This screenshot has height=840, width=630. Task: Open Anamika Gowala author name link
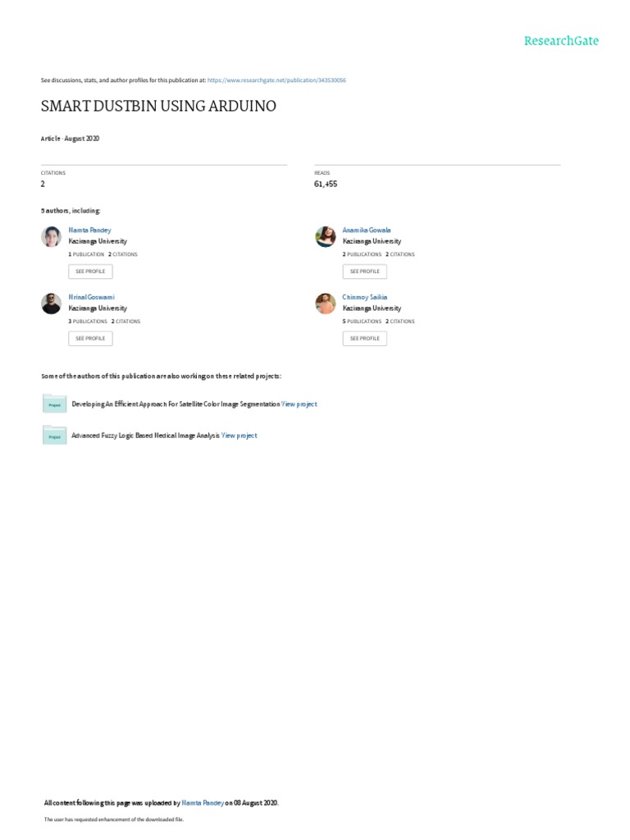[367, 230]
